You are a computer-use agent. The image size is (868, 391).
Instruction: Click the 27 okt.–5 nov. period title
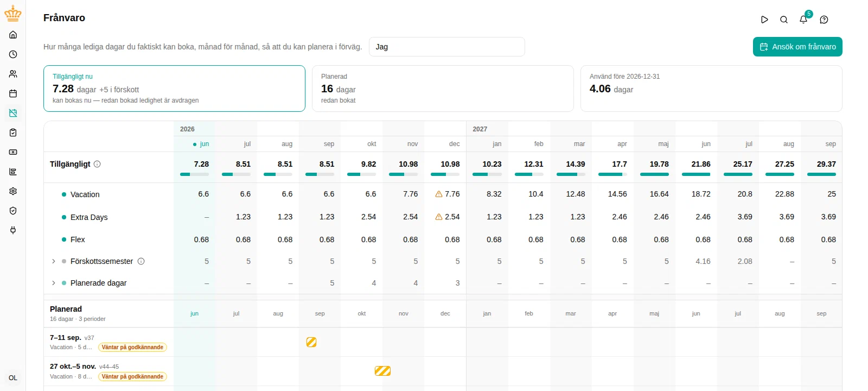coord(73,367)
